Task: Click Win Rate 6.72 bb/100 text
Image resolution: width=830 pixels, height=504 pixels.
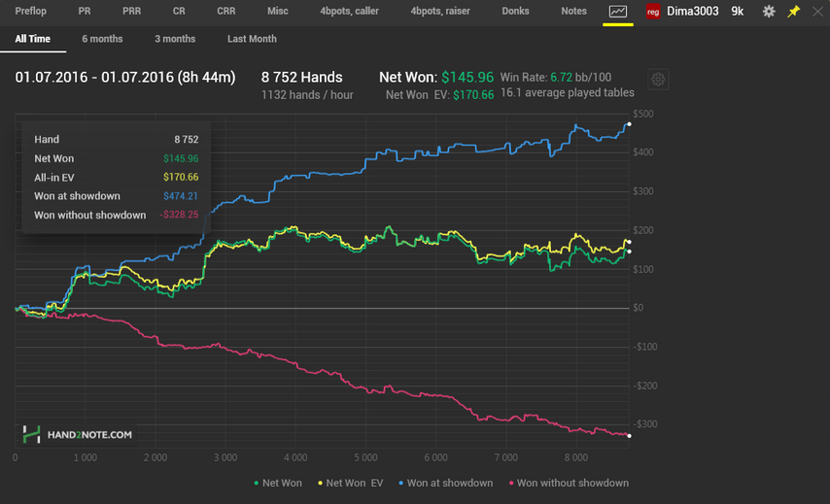Action: (556, 78)
